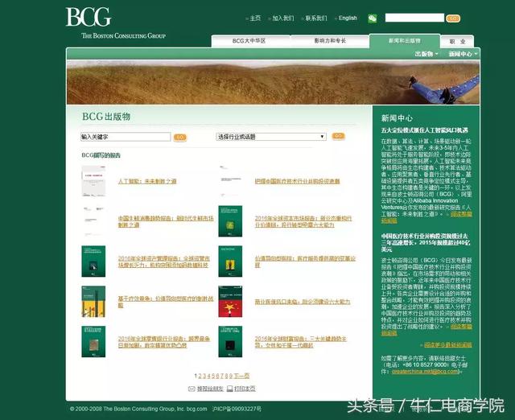Switch site language to English
515x420 pixels.
coord(348,18)
